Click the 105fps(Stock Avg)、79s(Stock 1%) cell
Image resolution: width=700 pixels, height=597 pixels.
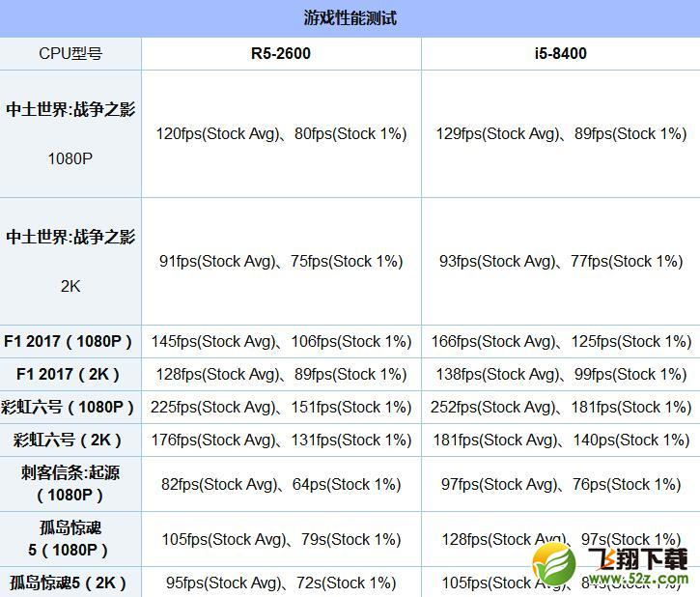(281, 539)
